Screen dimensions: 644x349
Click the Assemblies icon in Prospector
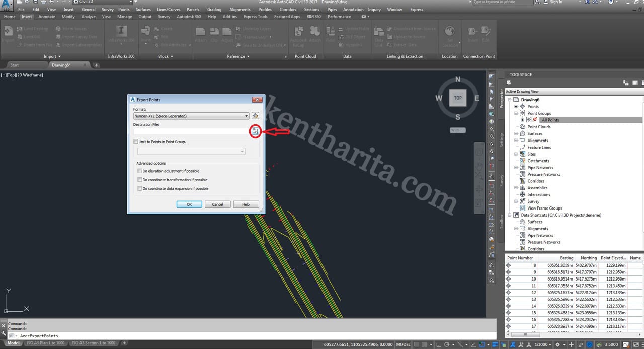pos(523,188)
